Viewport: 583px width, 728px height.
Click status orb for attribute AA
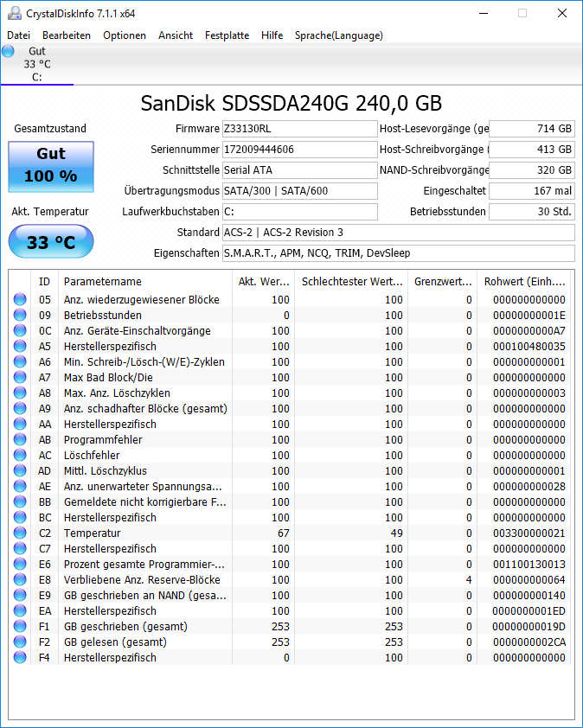(20, 424)
